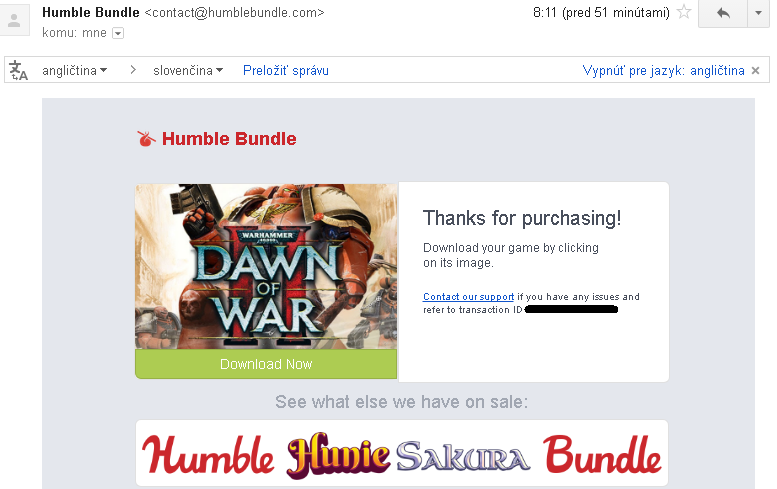This screenshot has height=489, width=777.
Task: Click Humble Bundle header text
Action: (229, 139)
